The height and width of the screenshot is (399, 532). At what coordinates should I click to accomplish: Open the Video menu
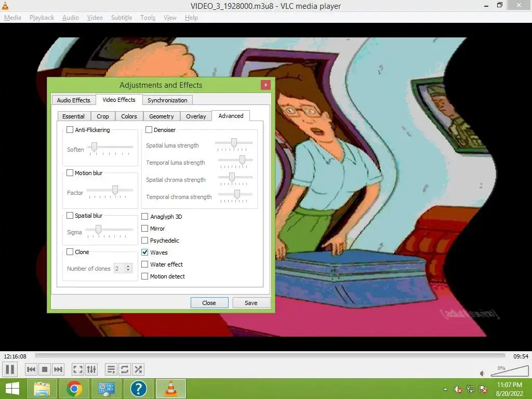click(x=95, y=17)
